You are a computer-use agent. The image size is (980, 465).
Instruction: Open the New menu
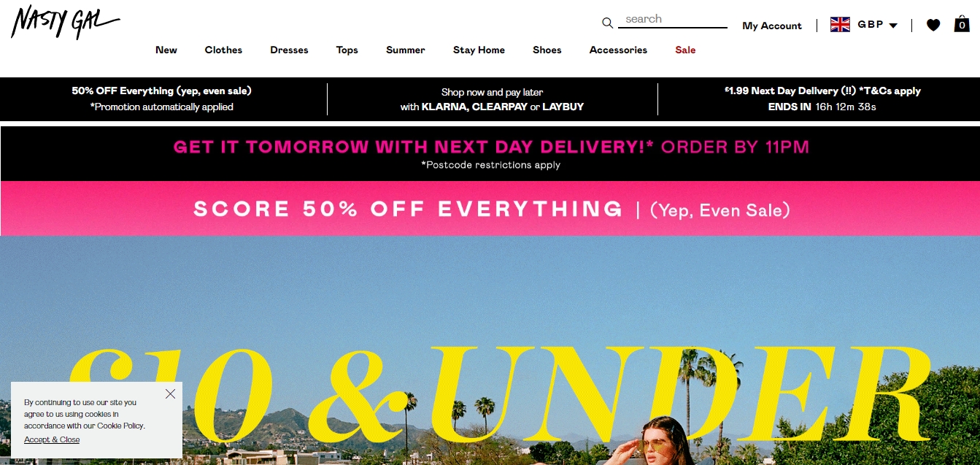pyautogui.click(x=166, y=50)
